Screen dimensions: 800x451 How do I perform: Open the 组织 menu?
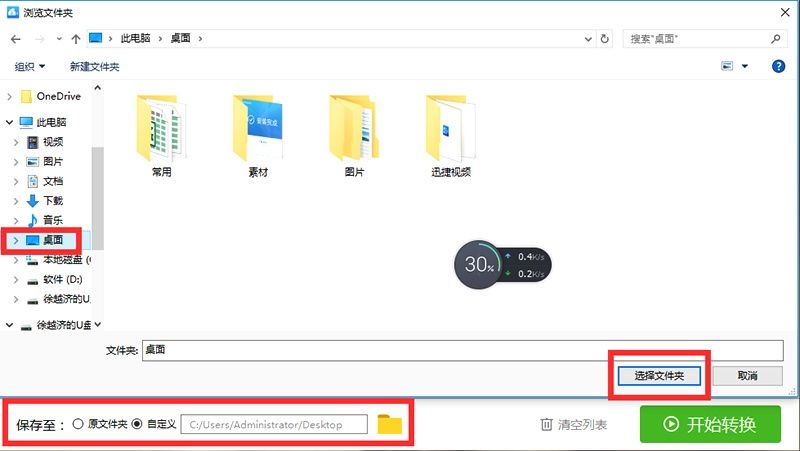tap(30, 66)
